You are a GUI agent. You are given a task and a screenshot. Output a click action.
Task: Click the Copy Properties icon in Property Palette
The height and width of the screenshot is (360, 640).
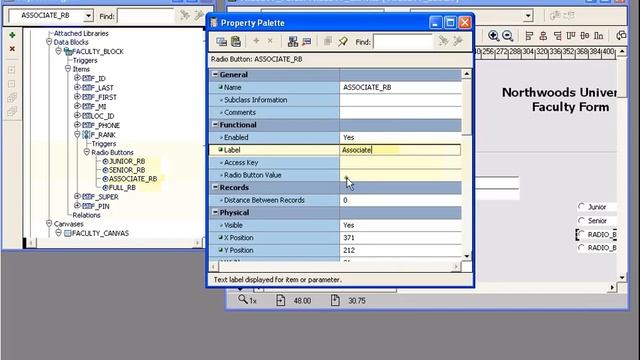coord(222,41)
